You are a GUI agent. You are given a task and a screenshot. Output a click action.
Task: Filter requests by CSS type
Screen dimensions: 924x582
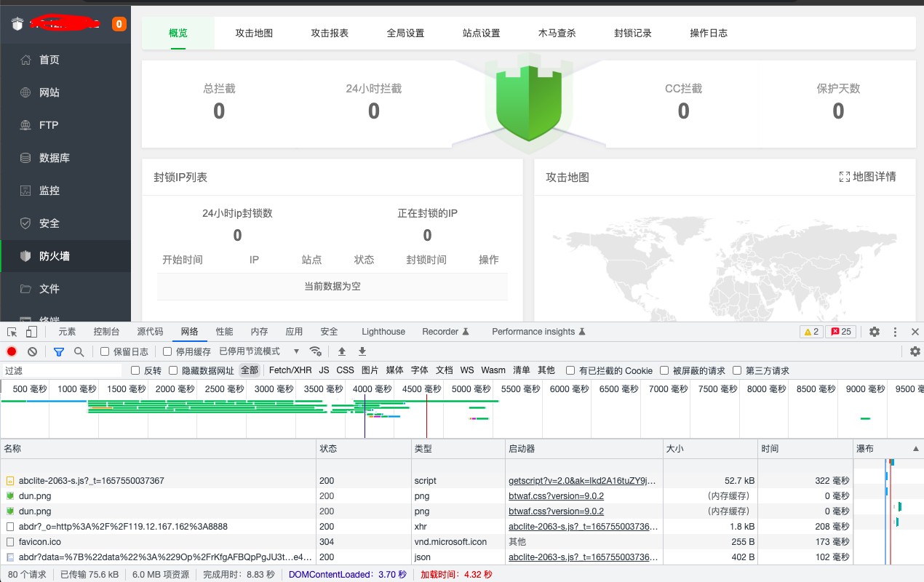345,370
